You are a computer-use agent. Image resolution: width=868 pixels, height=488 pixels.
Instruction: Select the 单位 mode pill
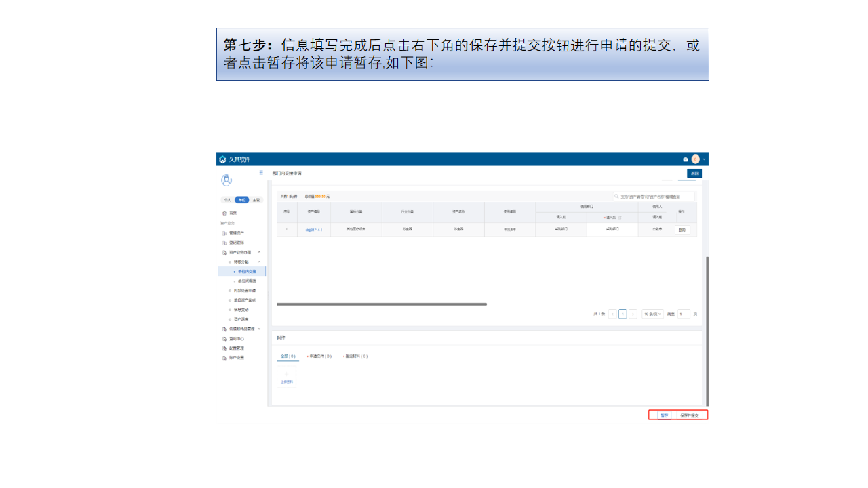242,200
